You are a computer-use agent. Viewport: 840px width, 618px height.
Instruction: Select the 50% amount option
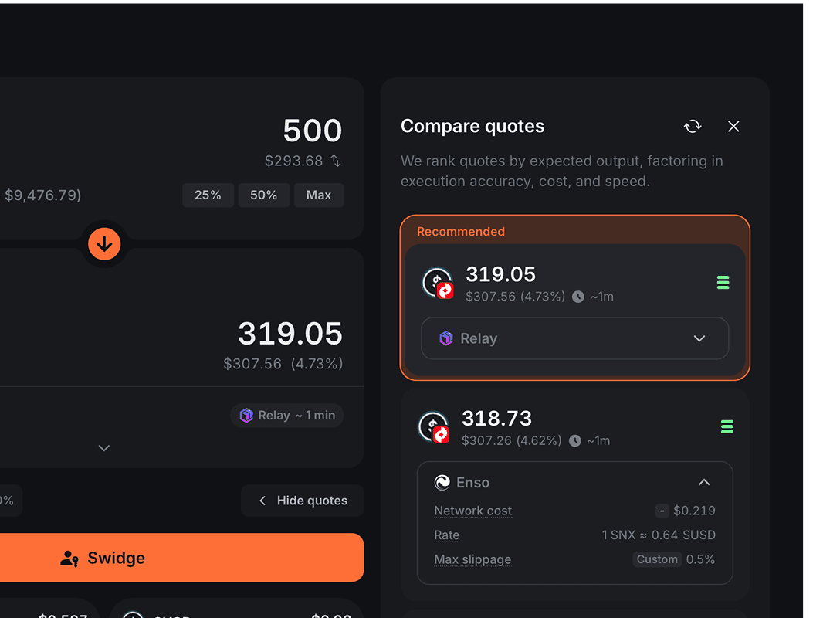[263, 195]
